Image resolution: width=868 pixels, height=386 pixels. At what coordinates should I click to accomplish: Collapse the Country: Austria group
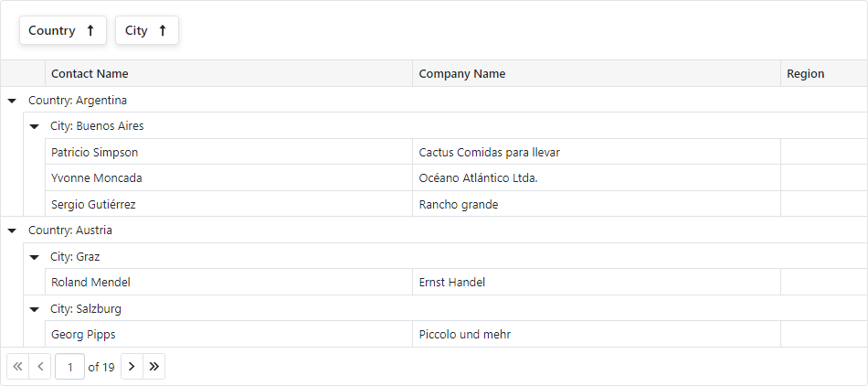[12, 231]
